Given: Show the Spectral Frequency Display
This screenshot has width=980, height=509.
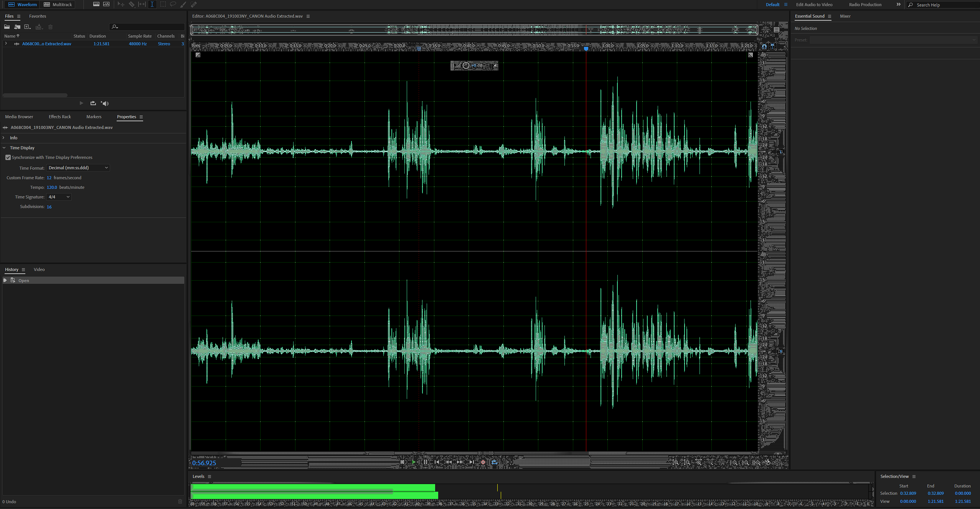Looking at the screenshot, I should pyautogui.click(x=96, y=4).
